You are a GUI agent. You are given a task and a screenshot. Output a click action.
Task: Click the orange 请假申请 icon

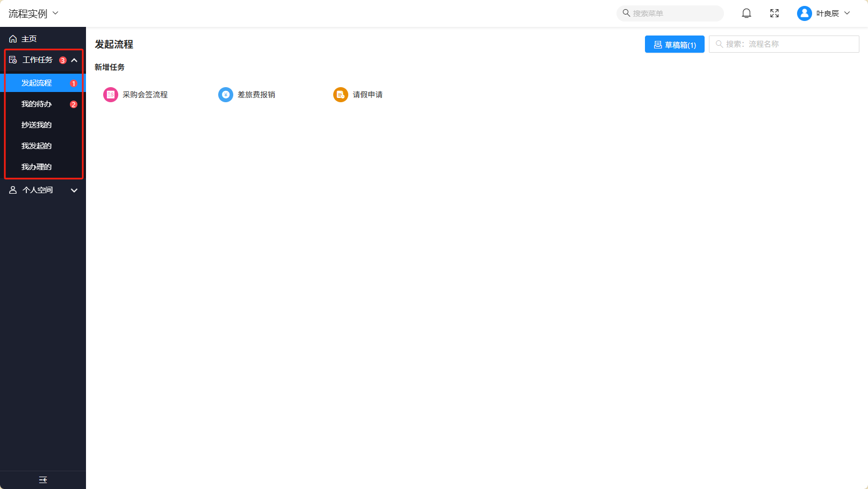(x=341, y=95)
